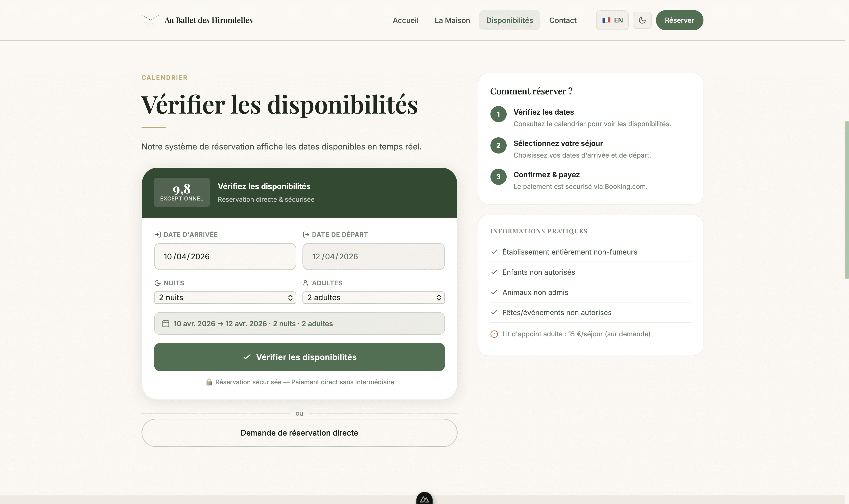Navigate to Contact
Viewport: 849px width, 504px height.
coord(562,20)
